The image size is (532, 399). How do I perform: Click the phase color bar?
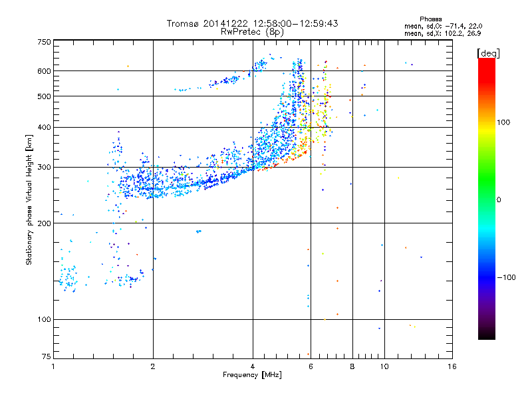487,199
